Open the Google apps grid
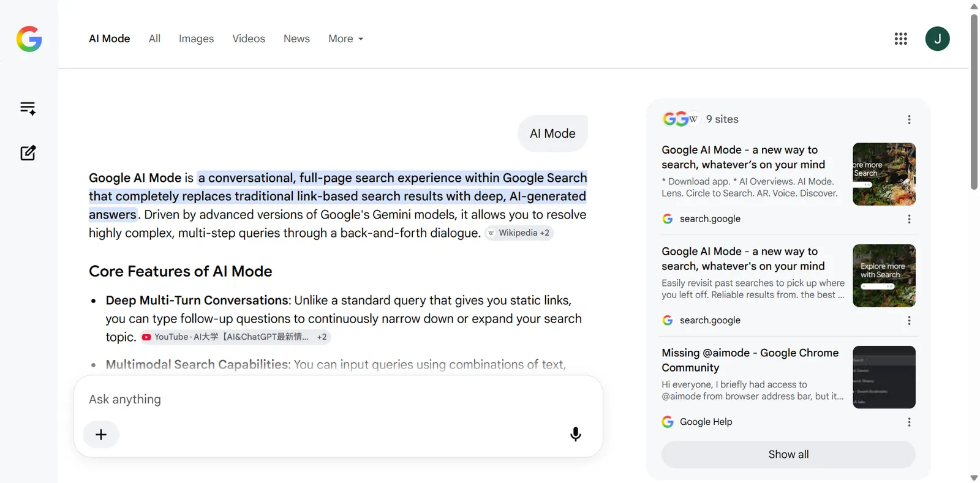980x483 pixels. pos(900,39)
